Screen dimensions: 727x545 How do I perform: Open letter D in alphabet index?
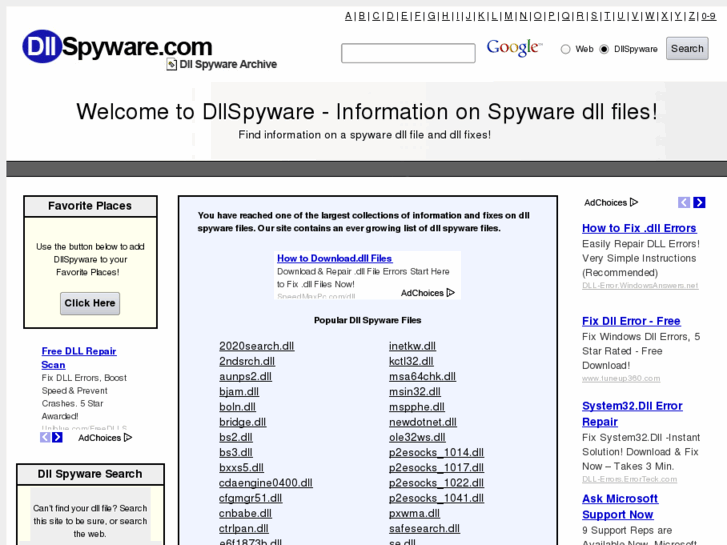click(x=390, y=16)
